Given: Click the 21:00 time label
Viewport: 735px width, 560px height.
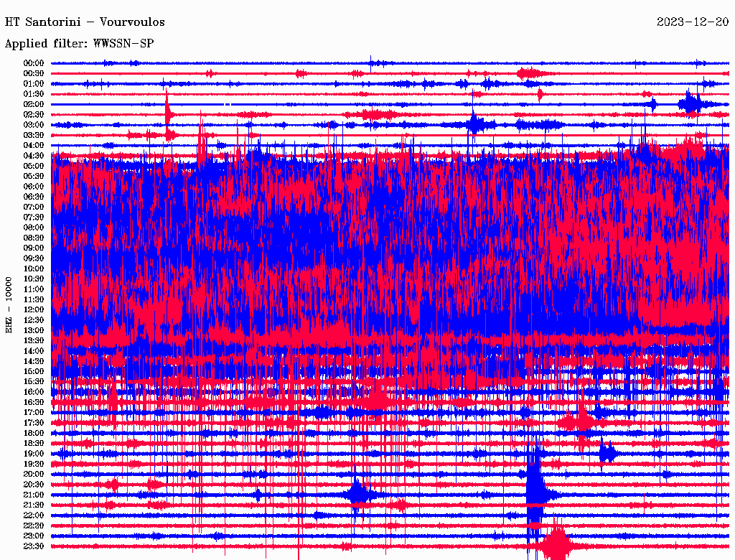Looking at the screenshot, I should pyautogui.click(x=34, y=495).
